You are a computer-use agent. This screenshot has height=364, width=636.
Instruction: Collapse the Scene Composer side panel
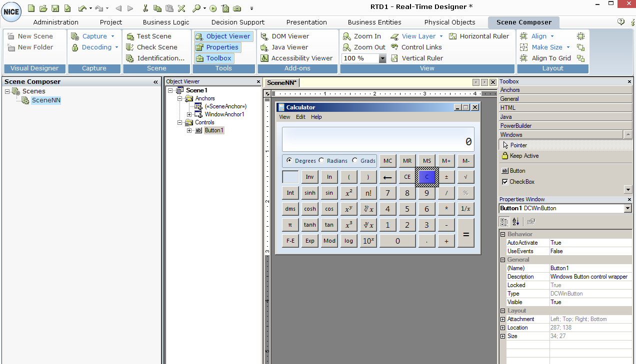155,82
